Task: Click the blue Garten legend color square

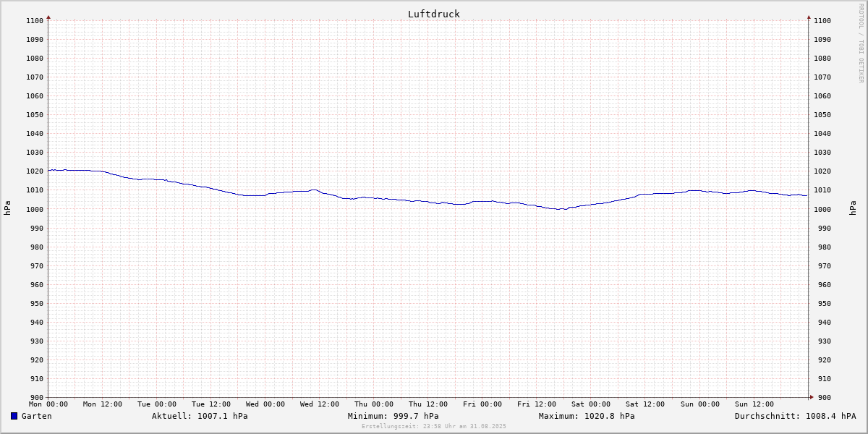Action: 14,416
